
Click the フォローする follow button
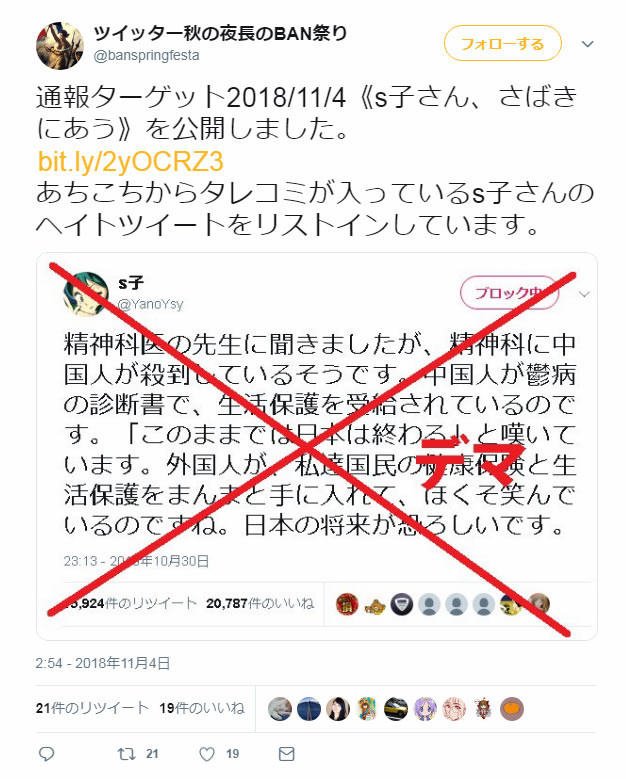pyautogui.click(x=503, y=44)
